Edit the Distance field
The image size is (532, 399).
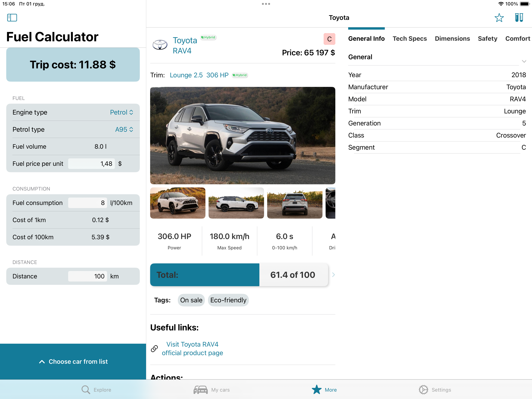88,276
